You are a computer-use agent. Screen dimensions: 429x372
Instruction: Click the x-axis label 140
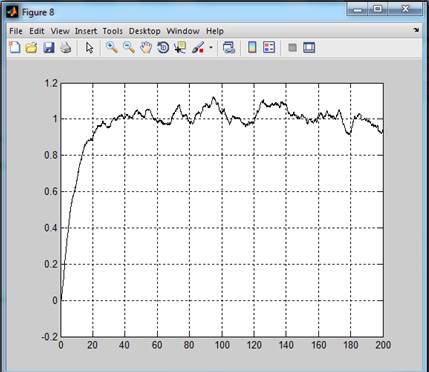pos(286,345)
